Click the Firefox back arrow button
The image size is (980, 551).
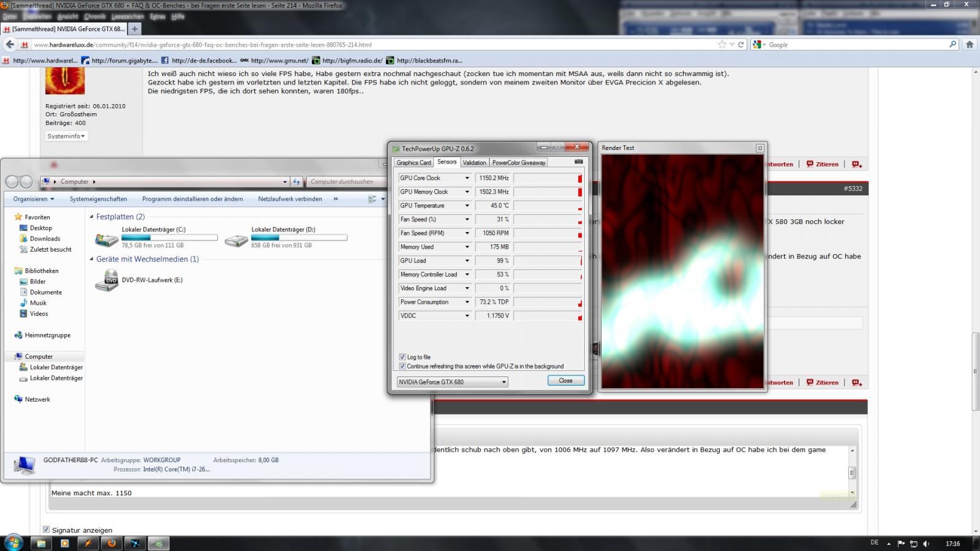coord(10,44)
